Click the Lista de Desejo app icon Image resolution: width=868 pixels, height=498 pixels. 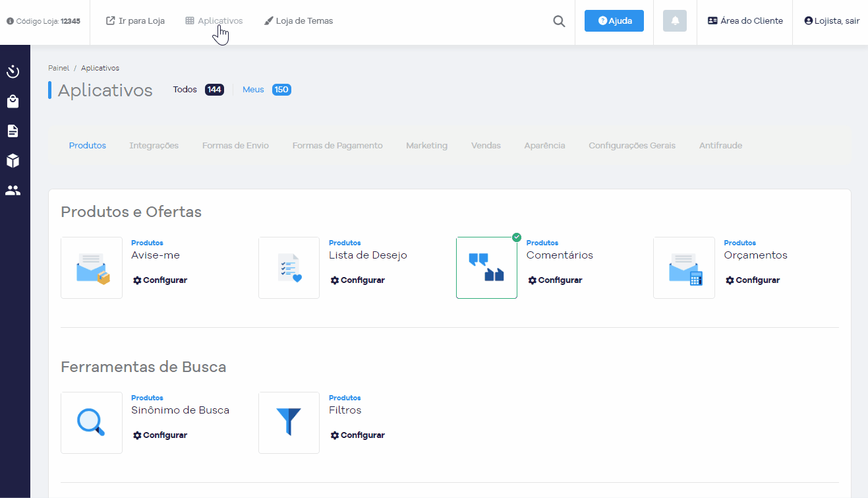289,268
